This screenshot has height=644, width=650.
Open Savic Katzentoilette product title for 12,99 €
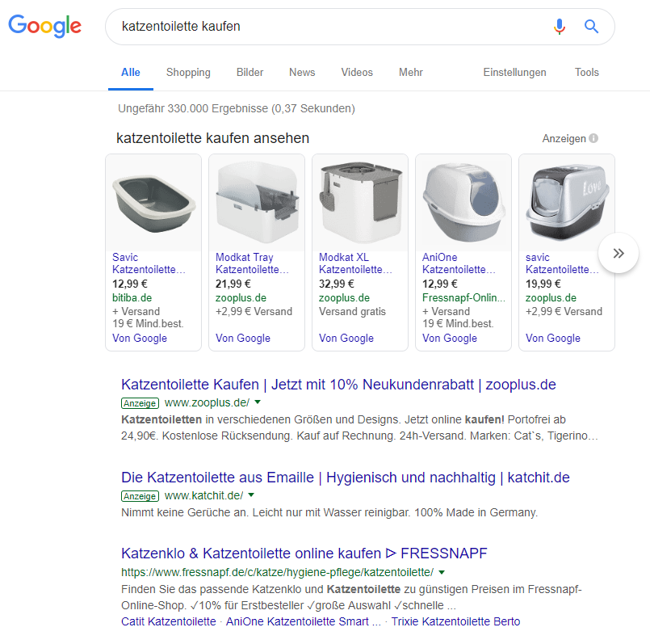coord(149,263)
